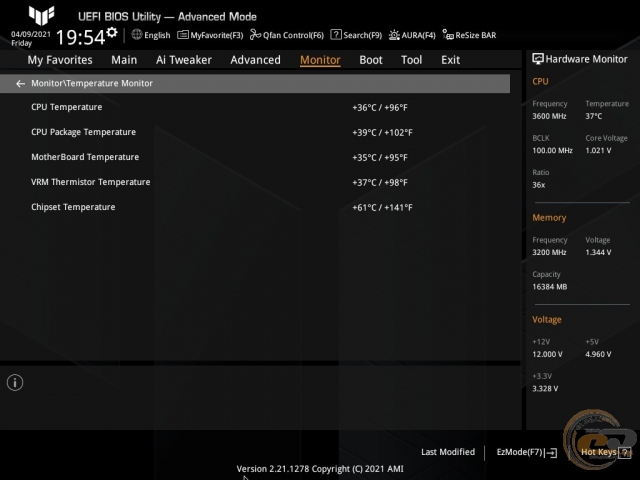Click Last Modified button

[x=448, y=452]
